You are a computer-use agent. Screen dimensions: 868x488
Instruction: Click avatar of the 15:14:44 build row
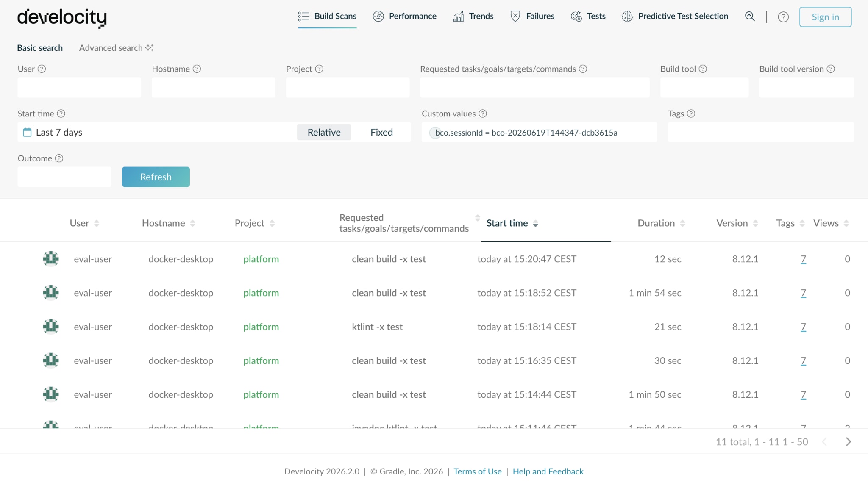pos(51,394)
